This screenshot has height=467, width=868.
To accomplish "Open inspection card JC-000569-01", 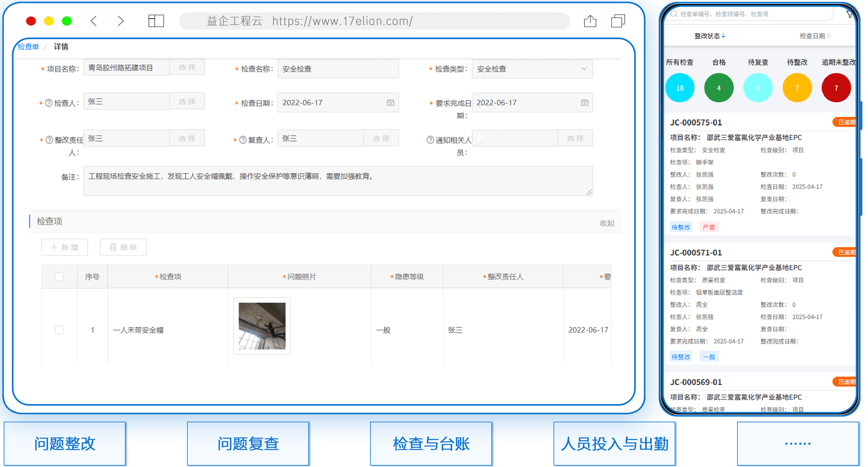I will tap(760, 393).
